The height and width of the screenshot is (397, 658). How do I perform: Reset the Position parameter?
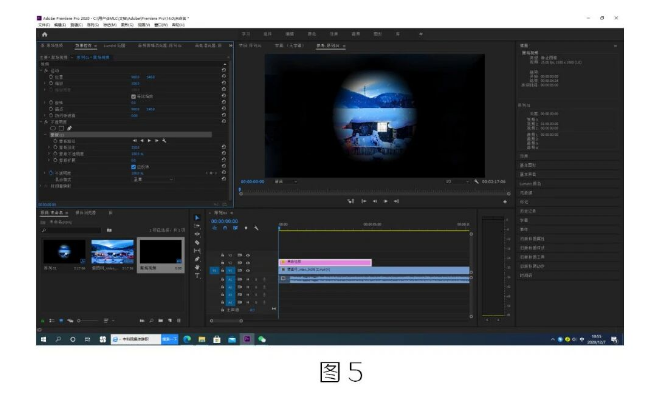pos(224,77)
